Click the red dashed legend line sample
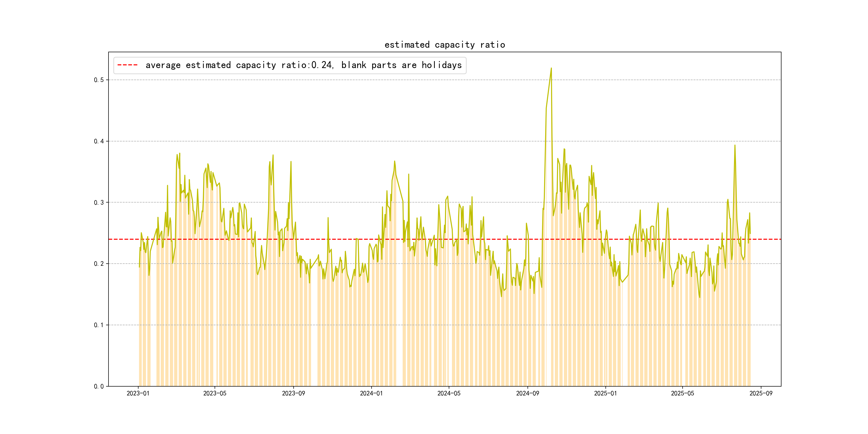Viewport: 868px width, 434px height. pos(127,65)
